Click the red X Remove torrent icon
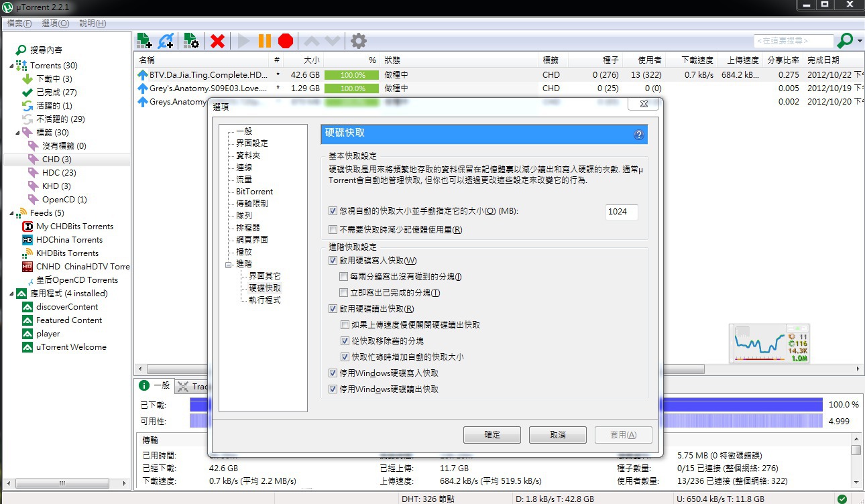The width and height of the screenshot is (865, 504). 217,42
